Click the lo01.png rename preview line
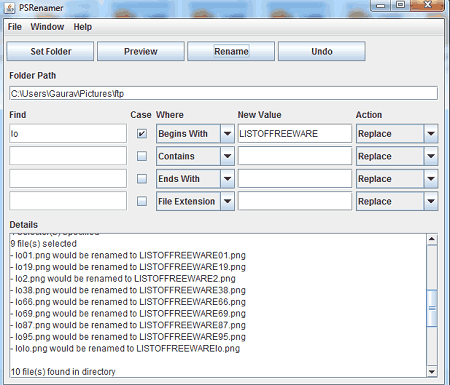This screenshot has width=450, height=385. [128, 255]
